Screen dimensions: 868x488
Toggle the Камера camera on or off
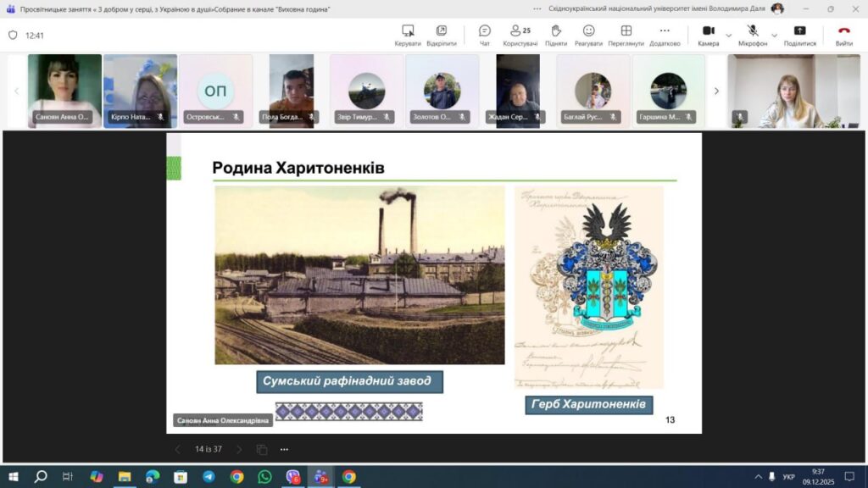(x=709, y=35)
